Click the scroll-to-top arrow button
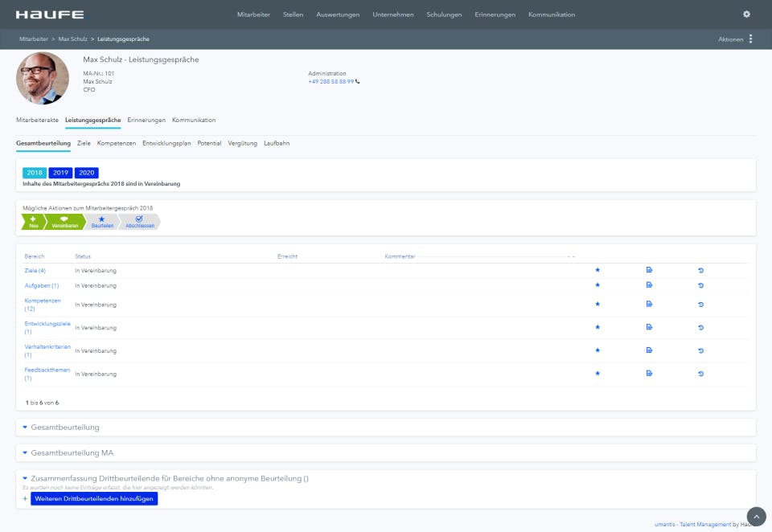 click(x=756, y=517)
